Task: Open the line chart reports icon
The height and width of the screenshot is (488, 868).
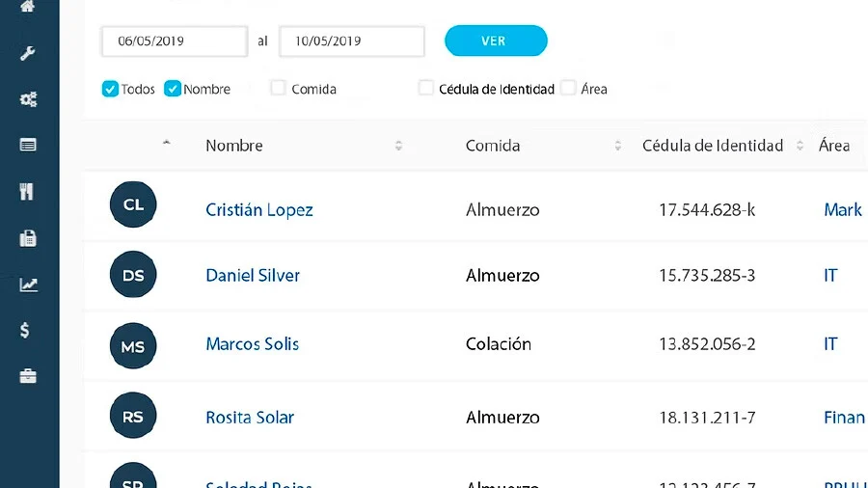Action: [28, 285]
